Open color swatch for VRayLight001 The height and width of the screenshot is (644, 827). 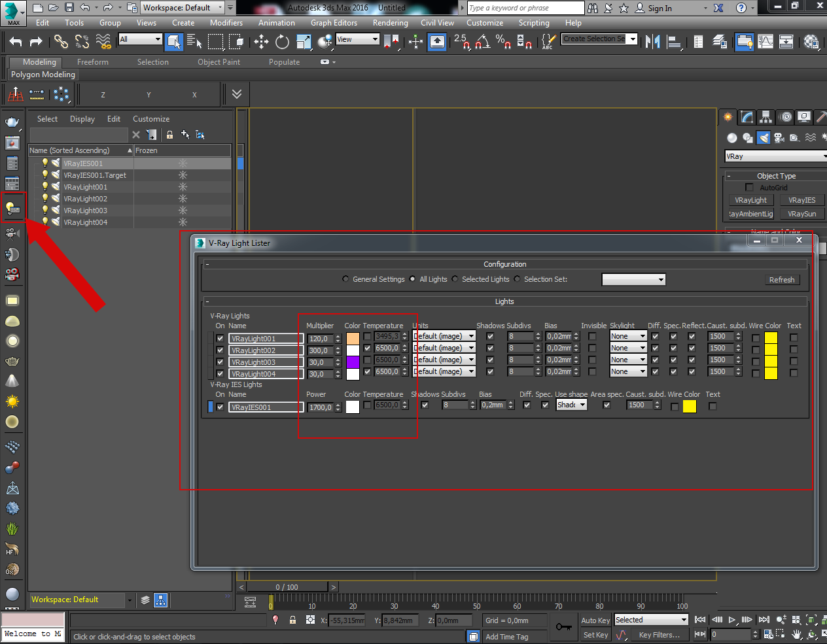(353, 338)
